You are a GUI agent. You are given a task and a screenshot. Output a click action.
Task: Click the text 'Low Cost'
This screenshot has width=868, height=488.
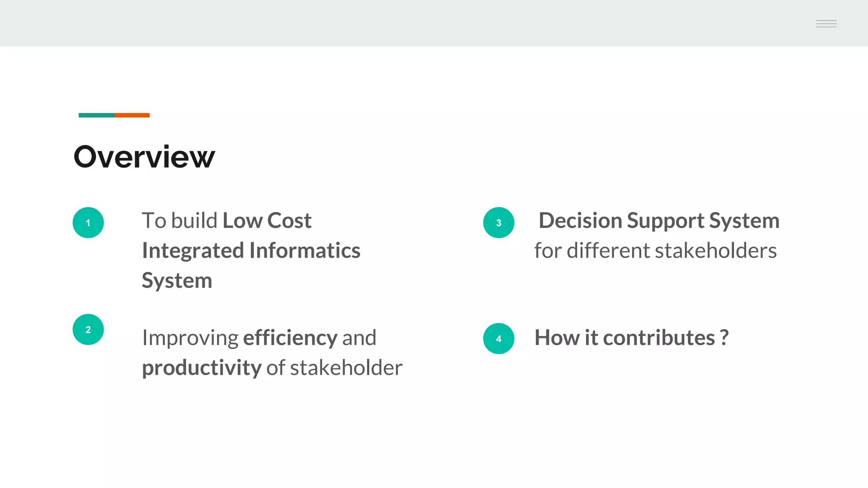click(x=267, y=220)
